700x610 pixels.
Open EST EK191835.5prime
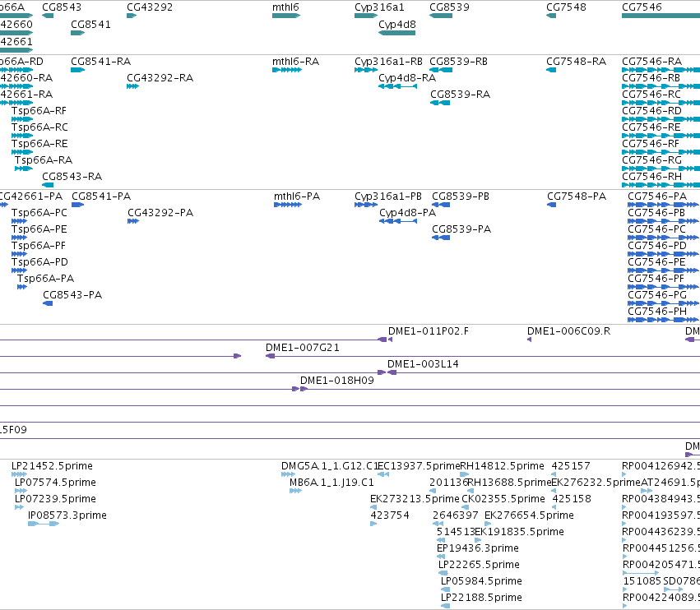(x=520, y=533)
